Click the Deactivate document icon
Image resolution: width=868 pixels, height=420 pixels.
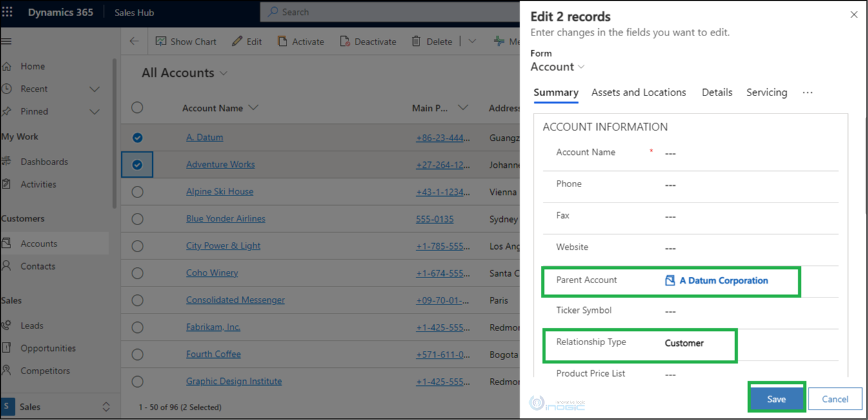click(345, 41)
